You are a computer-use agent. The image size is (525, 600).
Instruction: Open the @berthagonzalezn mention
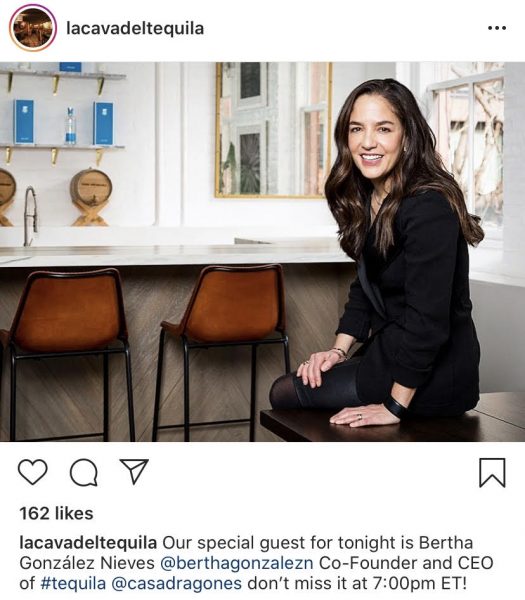pos(236,563)
